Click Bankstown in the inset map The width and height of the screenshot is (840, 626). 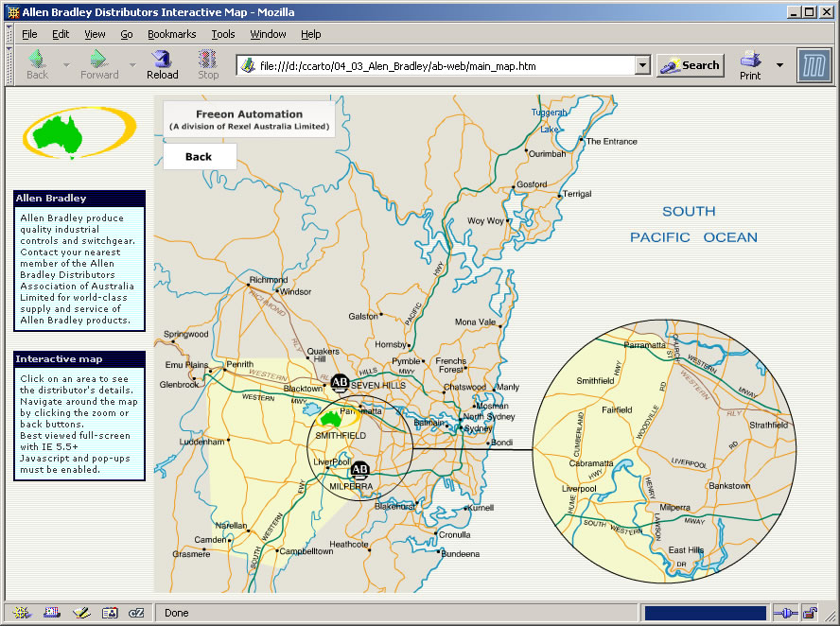tap(729, 486)
